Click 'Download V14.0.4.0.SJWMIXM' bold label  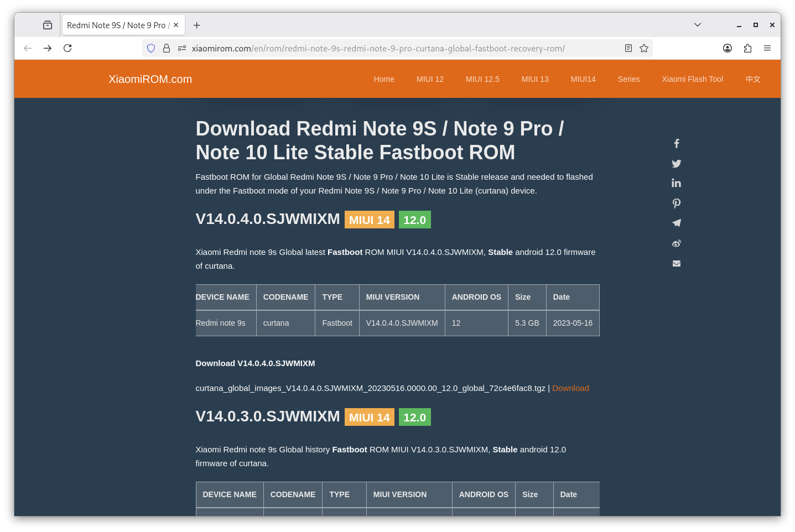[x=255, y=363]
